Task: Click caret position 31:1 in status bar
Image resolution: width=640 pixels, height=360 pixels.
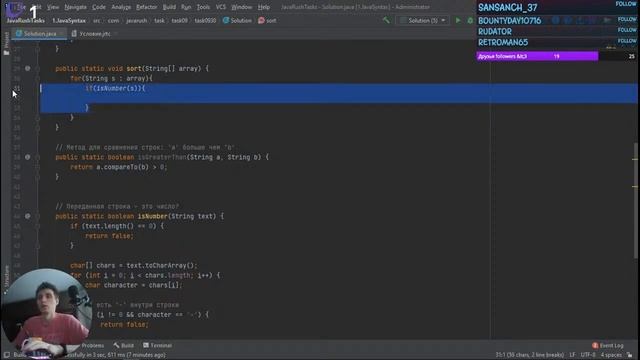Action: (530, 355)
